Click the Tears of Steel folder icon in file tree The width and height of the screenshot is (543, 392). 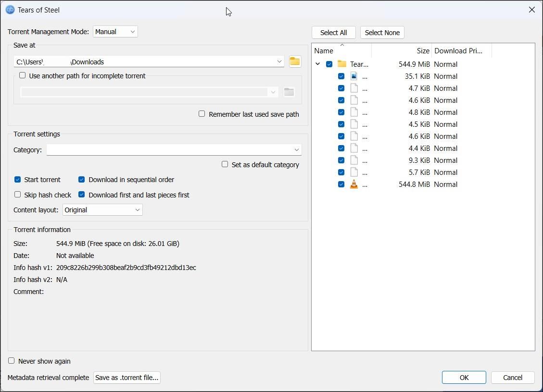click(x=342, y=64)
